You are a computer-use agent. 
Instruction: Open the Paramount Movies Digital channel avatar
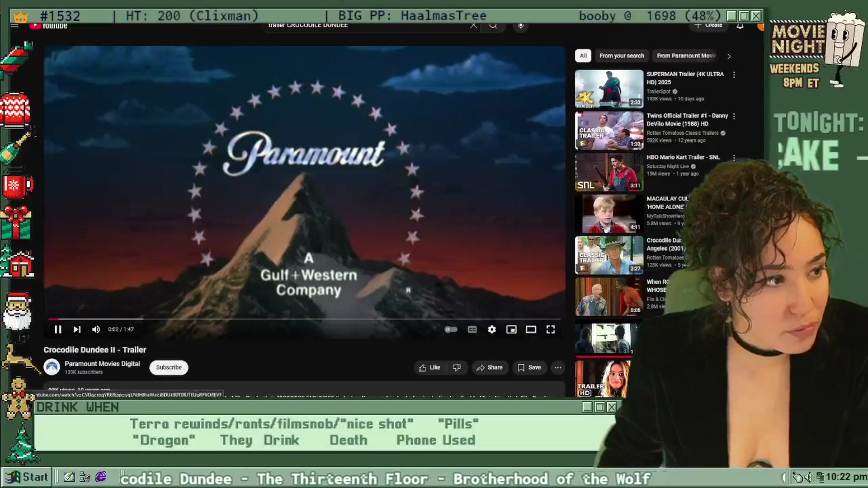tap(52, 367)
